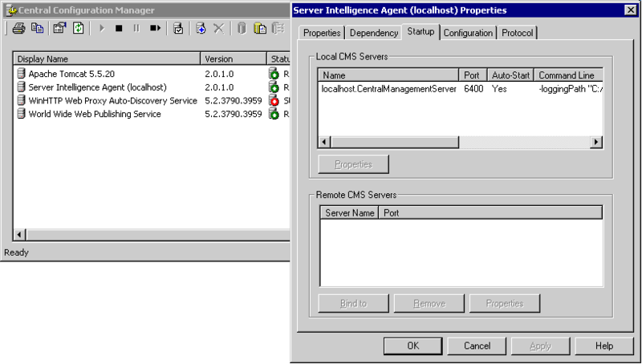Click the Manage Servers checkmark icon

pyautogui.click(x=178, y=28)
